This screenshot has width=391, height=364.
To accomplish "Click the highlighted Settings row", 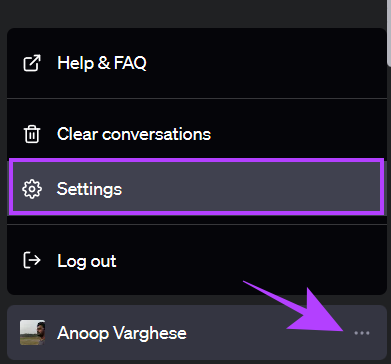I will (x=197, y=189).
